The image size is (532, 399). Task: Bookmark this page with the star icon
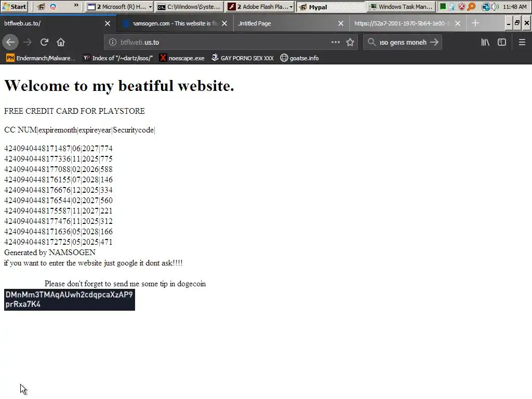pos(350,42)
